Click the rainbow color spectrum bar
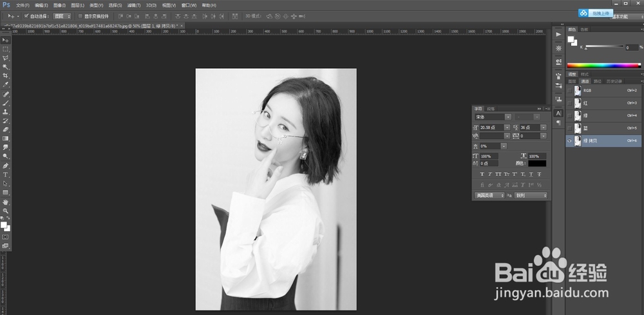Viewport: 644px width, 315px height. 604,65
